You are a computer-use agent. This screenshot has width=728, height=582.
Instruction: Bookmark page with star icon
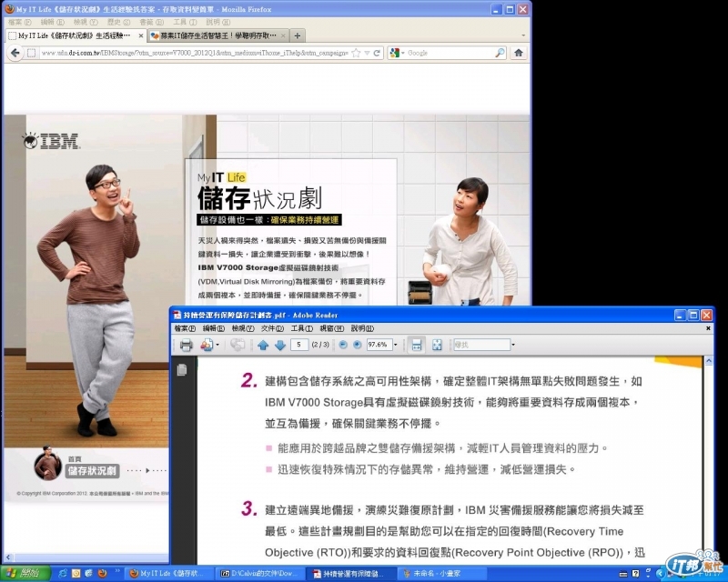pyautogui.click(x=356, y=53)
